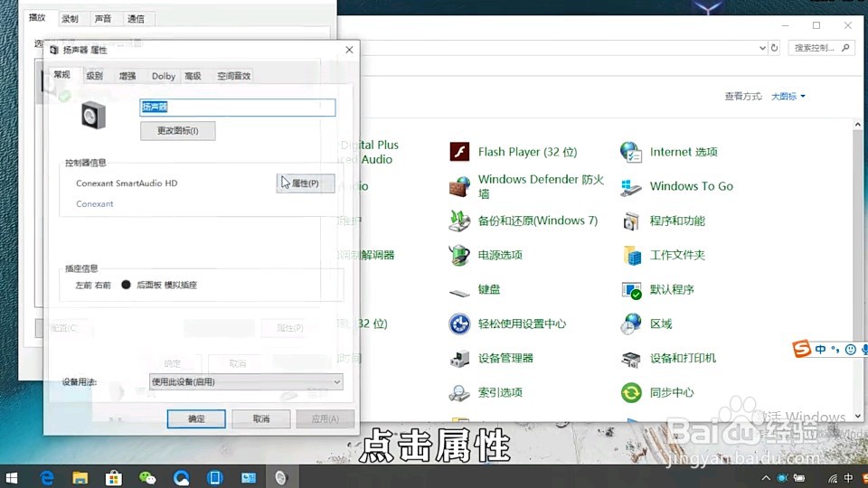The width and height of the screenshot is (868, 488).
Task: Open the 查看方式 大图标 dropdown
Action: 788,97
